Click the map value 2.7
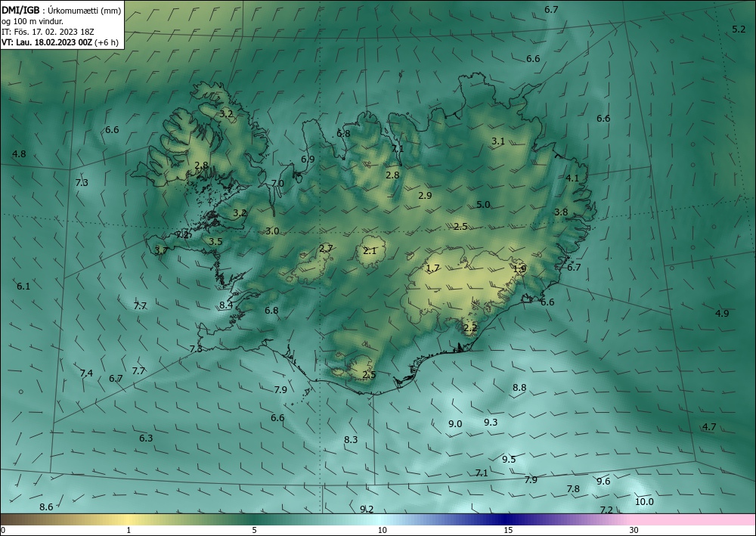The image size is (756, 536). click(x=326, y=249)
